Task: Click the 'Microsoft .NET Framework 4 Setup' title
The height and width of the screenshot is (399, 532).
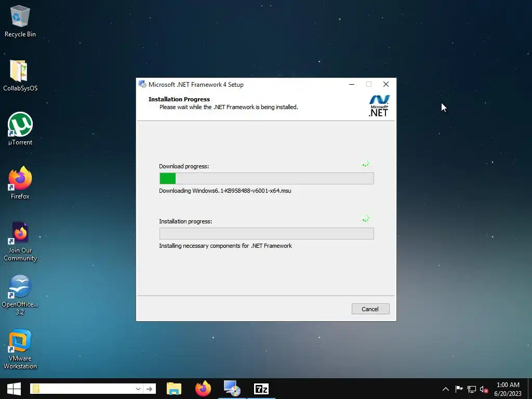Action: [x=196, y=85]
